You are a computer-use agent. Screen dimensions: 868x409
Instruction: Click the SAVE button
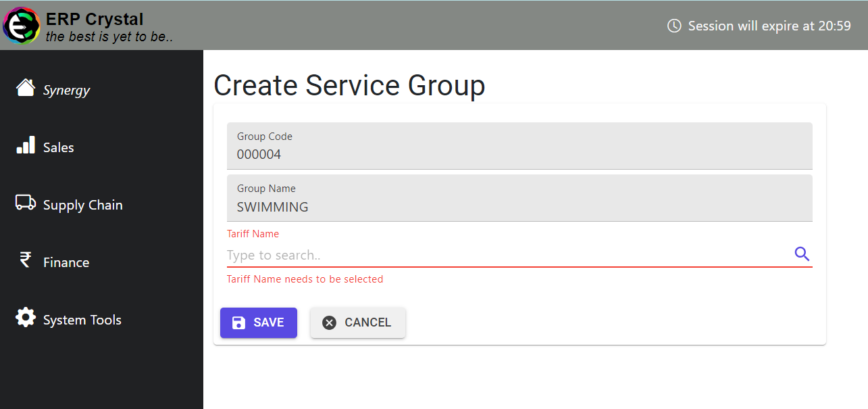259,322
